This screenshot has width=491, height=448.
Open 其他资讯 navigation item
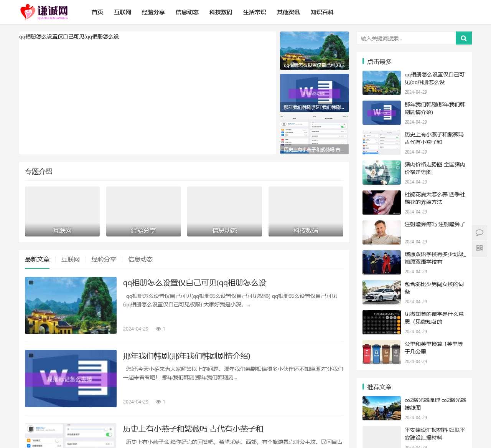tap(288, 12)
